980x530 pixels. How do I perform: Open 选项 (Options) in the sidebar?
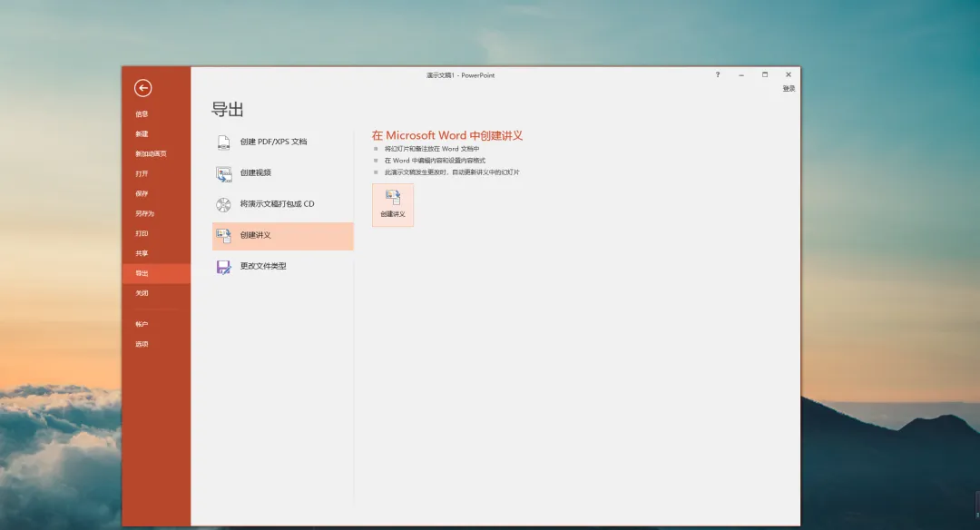[x=156, y=344]
